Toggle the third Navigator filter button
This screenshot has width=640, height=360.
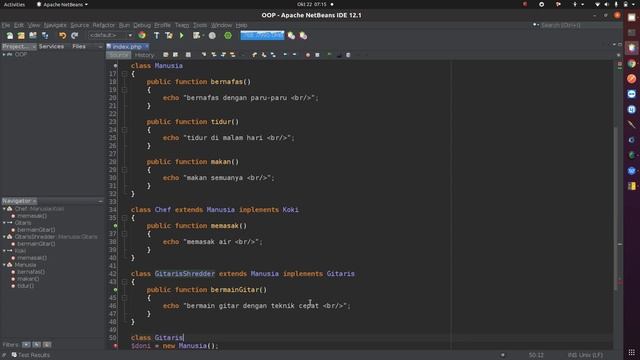coord(47,345)
